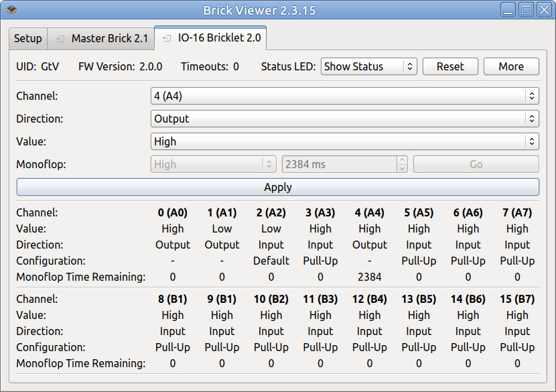Image resolution: width=556 pixels, height=392 pixels.
Task: Click the Reset button
Action: [450, 67]
